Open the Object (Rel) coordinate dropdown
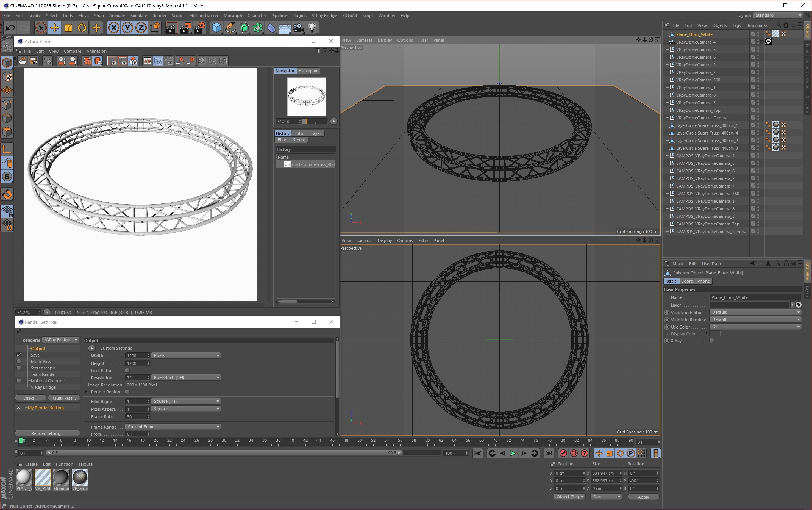 pyautogui.click(x=570, y=497)
